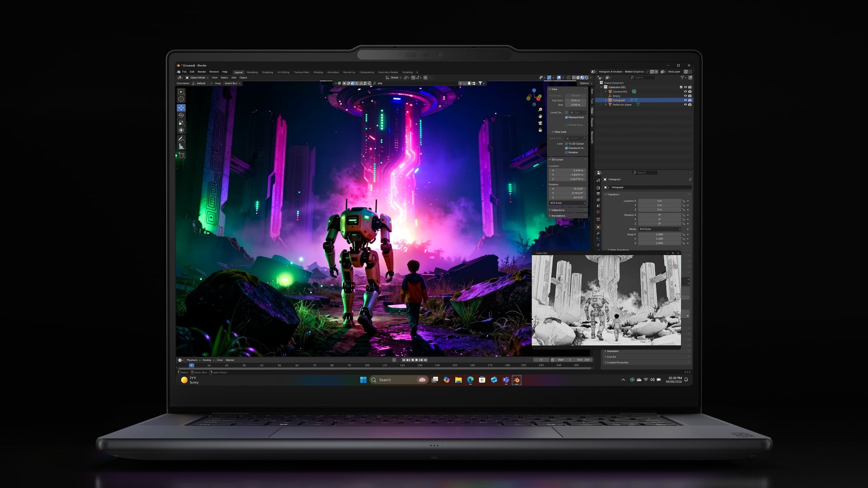Viewport: 868px width, 488px height.
Task: Hide Reflection plane using its eye icon
Action: pos(686,105)
